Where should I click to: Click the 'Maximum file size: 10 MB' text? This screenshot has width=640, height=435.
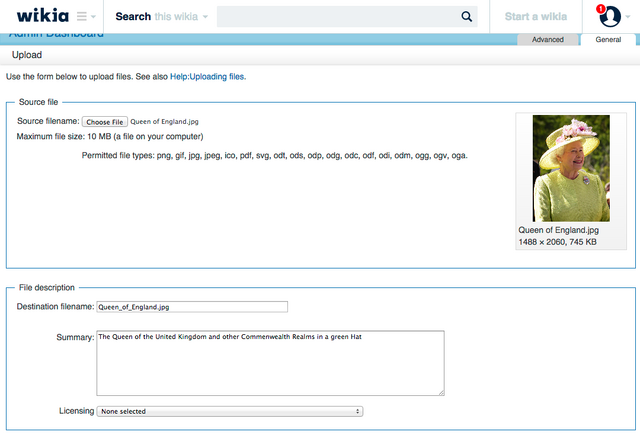(110, 136)
